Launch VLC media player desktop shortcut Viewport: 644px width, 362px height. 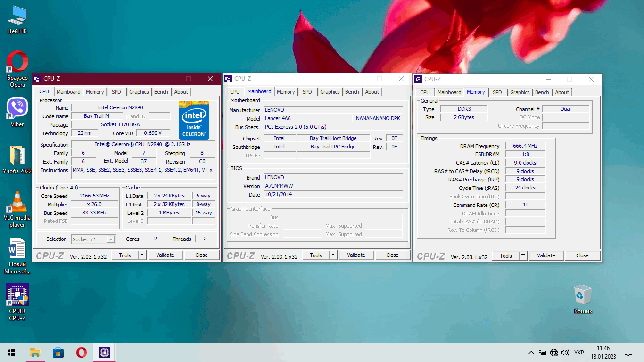[x=17, y=209]
